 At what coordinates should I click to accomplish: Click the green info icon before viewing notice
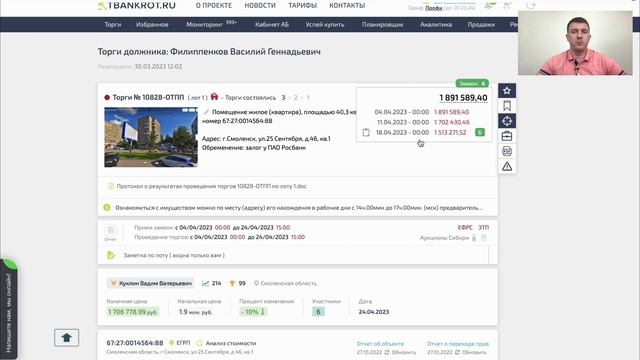click(107, 207)
